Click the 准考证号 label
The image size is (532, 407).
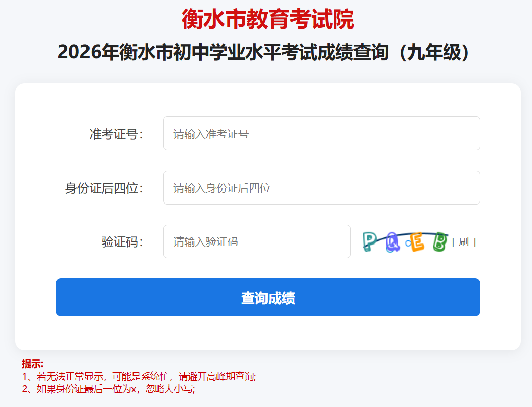point(116,134)
